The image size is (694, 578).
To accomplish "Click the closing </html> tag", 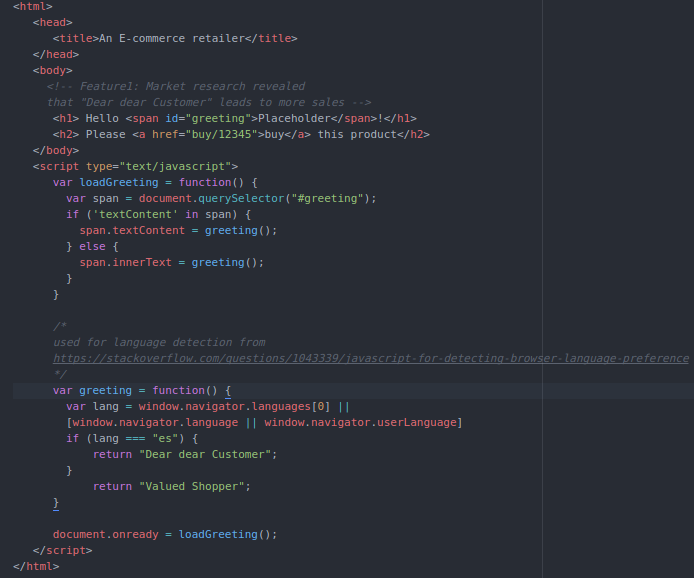I will [36, 566].
